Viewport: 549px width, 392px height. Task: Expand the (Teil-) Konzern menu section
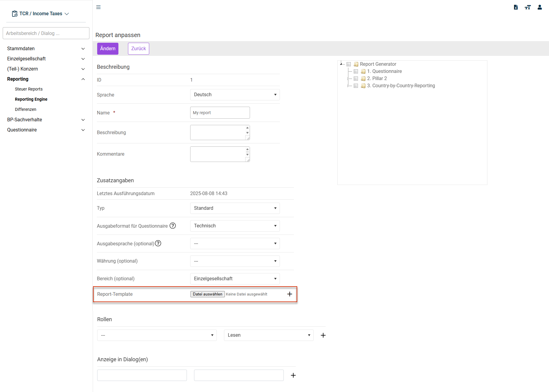pyautogui.click(x=46, y=69)
